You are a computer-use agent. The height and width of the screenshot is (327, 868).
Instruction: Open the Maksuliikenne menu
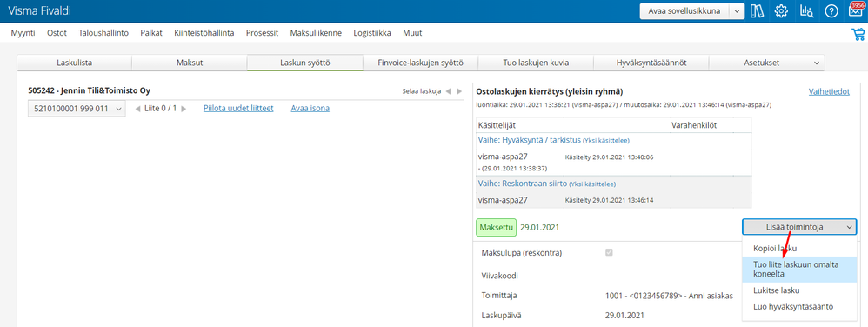(316, 33)
